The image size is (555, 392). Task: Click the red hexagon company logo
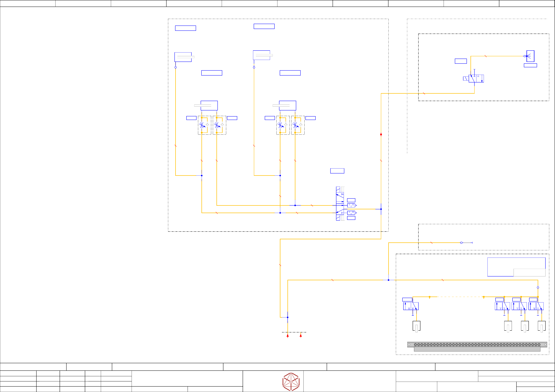pyautogui.click(x=291, y=382)
